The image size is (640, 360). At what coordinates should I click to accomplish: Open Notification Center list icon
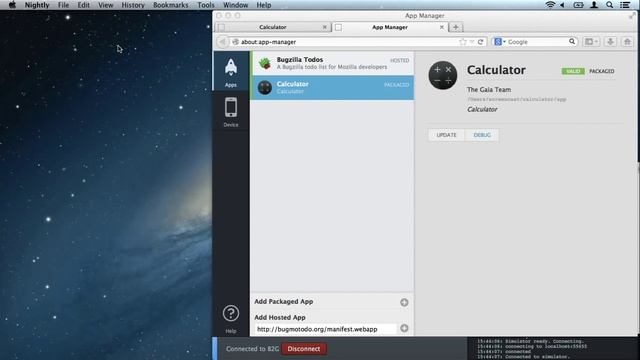pos(625,5)
